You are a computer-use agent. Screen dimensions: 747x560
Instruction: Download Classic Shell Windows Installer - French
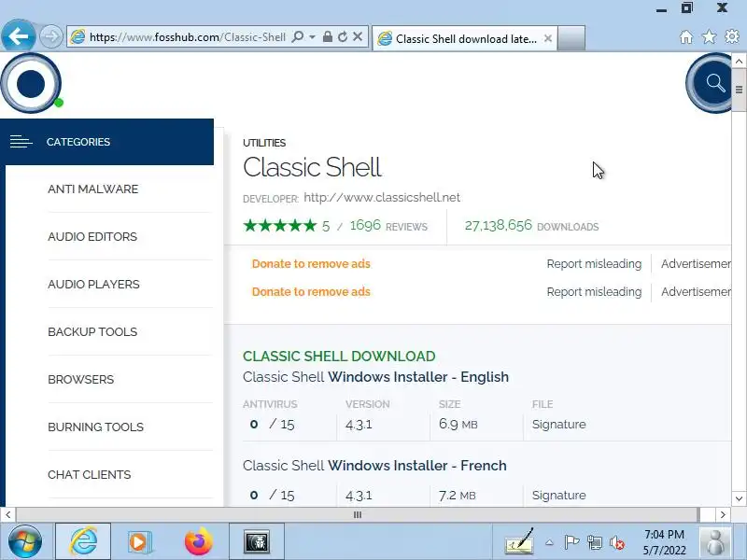(374, 465)
